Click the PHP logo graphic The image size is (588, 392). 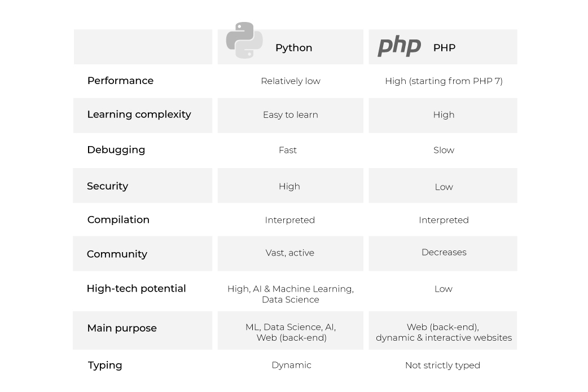click(399, 47)
